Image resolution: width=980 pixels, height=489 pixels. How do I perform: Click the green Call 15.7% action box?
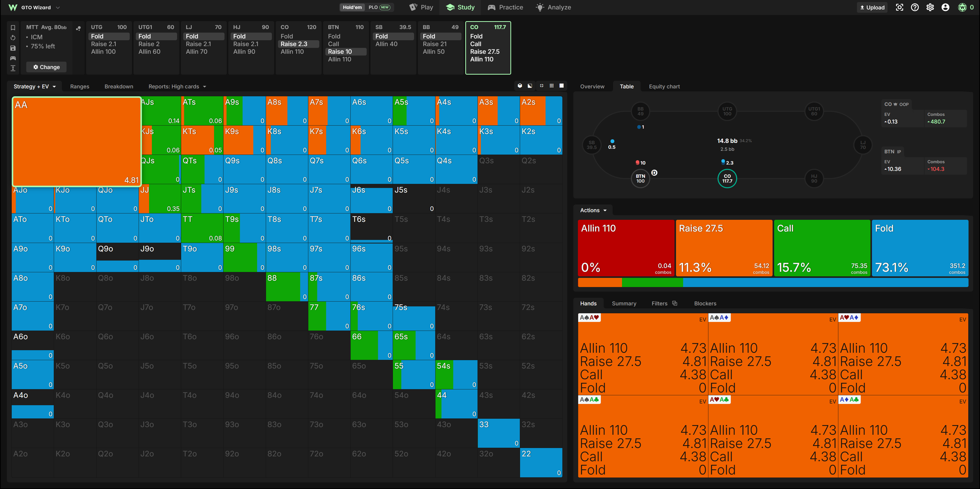(x=822, y=248)
